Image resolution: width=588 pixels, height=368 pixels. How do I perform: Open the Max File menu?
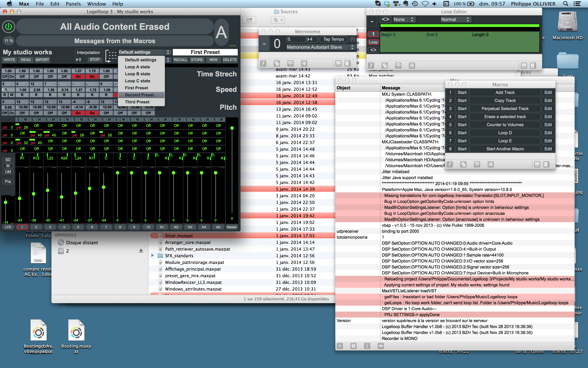[40, 4]
